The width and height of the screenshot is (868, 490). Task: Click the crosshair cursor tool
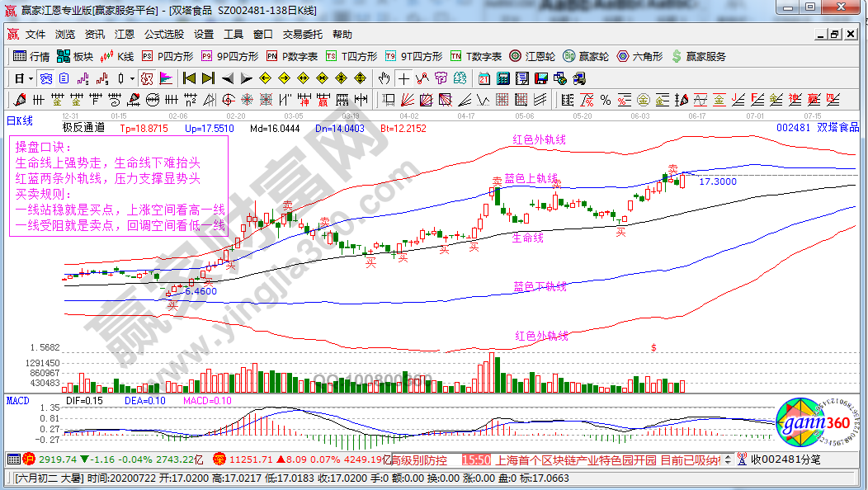point(403,79)
